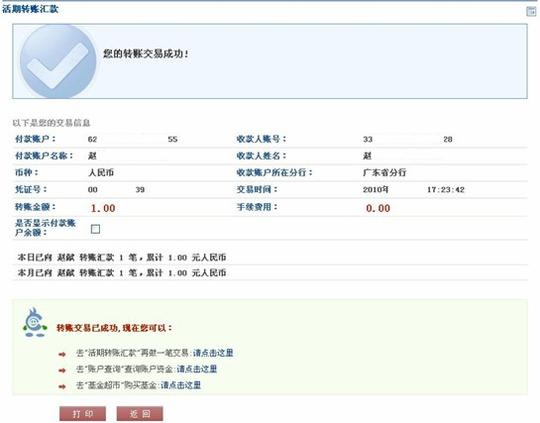Click the 手续费用 label
Screen dimensions: 540x423
257,207
